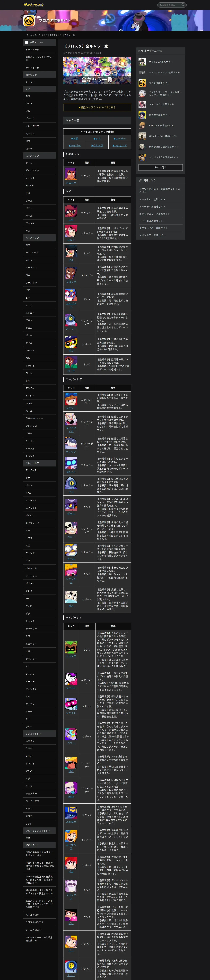Viewport: 210px width, 980px height.
Task: Click the もっと見る button
Action: point(160,167)
